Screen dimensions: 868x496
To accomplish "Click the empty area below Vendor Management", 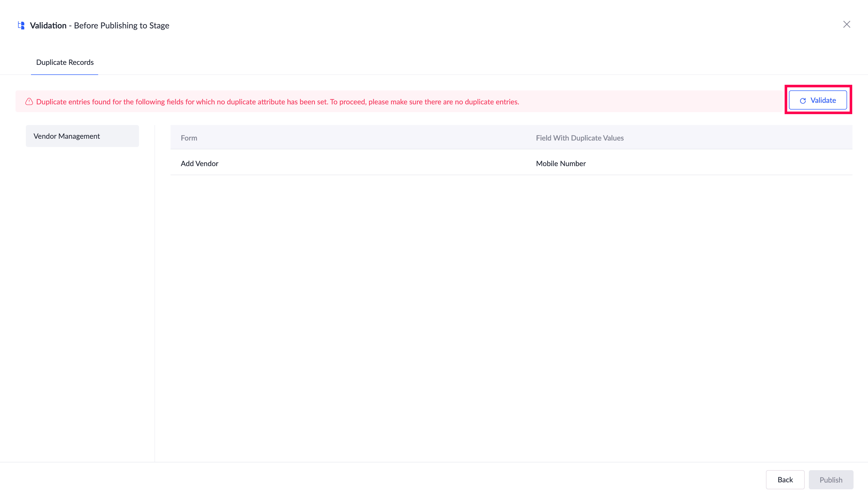I will [82, 290].
